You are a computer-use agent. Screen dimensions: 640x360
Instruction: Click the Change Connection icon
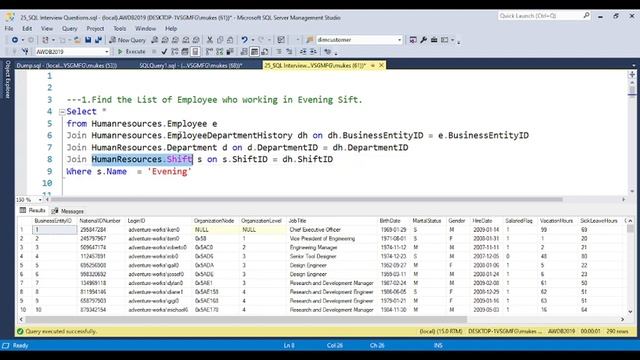25,52
